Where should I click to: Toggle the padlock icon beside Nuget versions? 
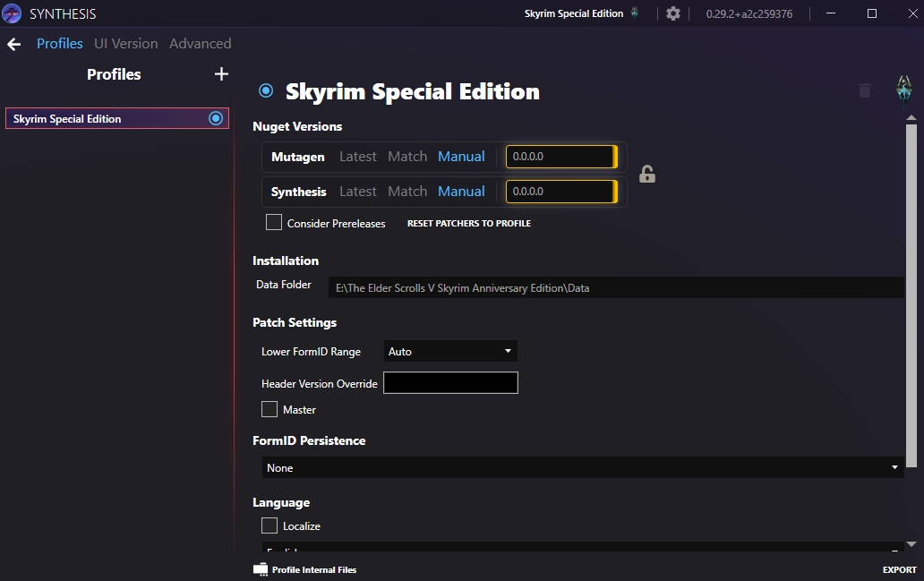(647, 174)
